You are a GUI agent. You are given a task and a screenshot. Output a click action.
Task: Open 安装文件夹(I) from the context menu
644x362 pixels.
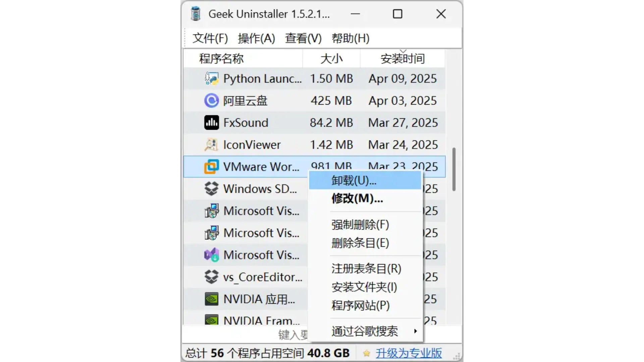coord(365,287)
